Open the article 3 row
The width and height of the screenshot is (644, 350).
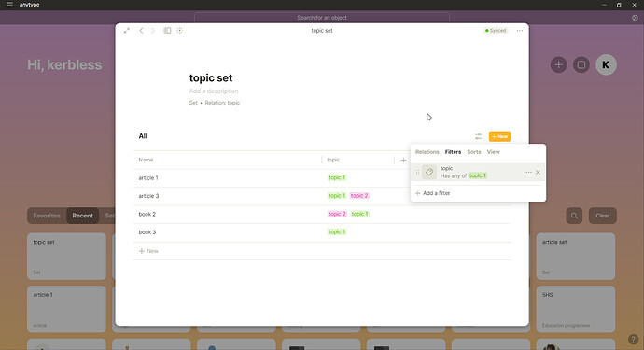(148, 196)
